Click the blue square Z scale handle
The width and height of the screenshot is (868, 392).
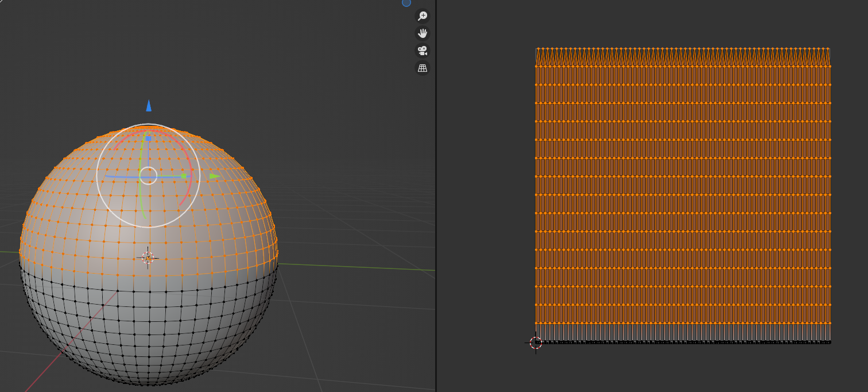149,139
